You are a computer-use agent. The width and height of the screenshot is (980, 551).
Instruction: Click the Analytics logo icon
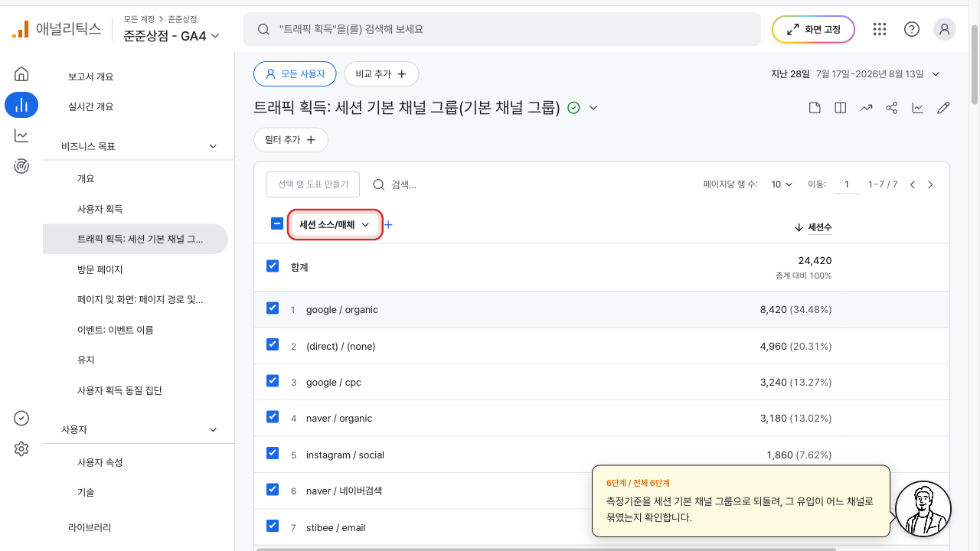(21, 29)
